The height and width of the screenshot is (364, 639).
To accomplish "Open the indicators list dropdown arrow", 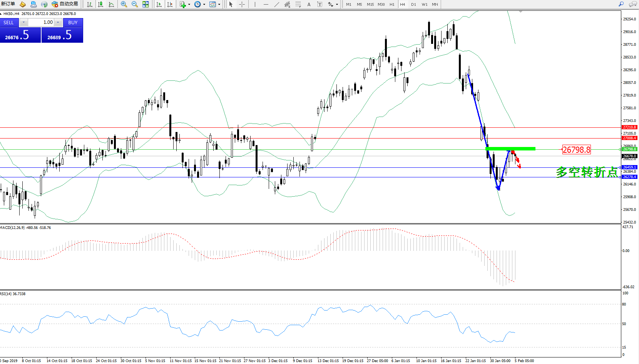I will tap(189, 5).
